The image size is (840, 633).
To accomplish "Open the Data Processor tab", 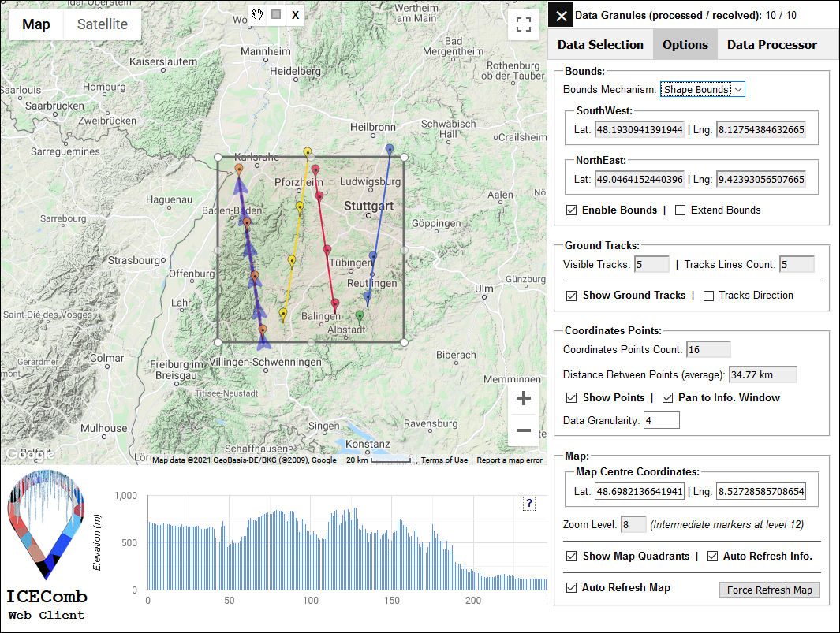I will coord(771,45).
